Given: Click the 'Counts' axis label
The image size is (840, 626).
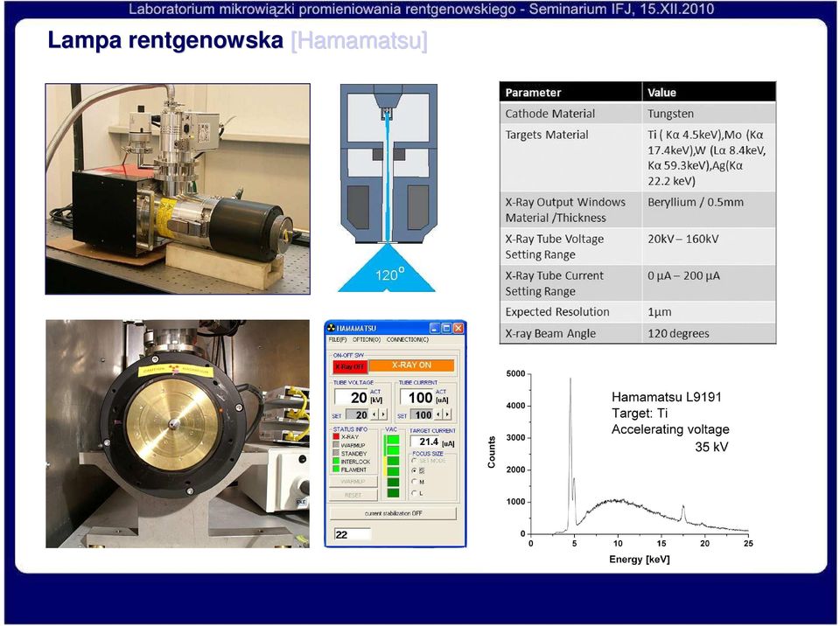Looking at the screenshot, I should coord(491,453).
